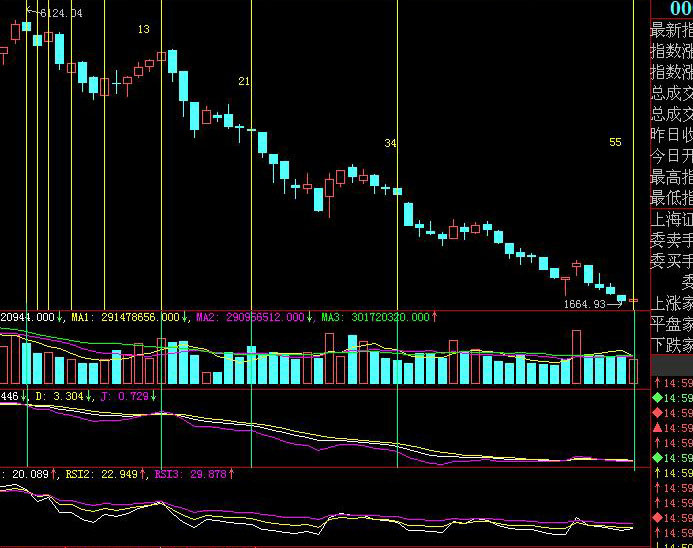
Task: Select the 最低指 row in info panel
Action: [x=671, y=198]
